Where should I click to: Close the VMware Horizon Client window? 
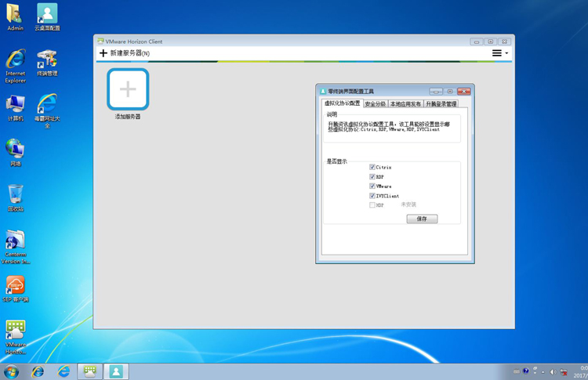tap(504, 42)
